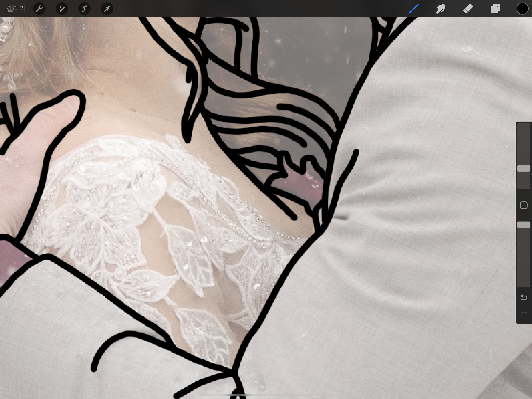Activate the Selection S-shaped tool
Viewport: 532px width, 399px height.
click(x=85, y=9)
